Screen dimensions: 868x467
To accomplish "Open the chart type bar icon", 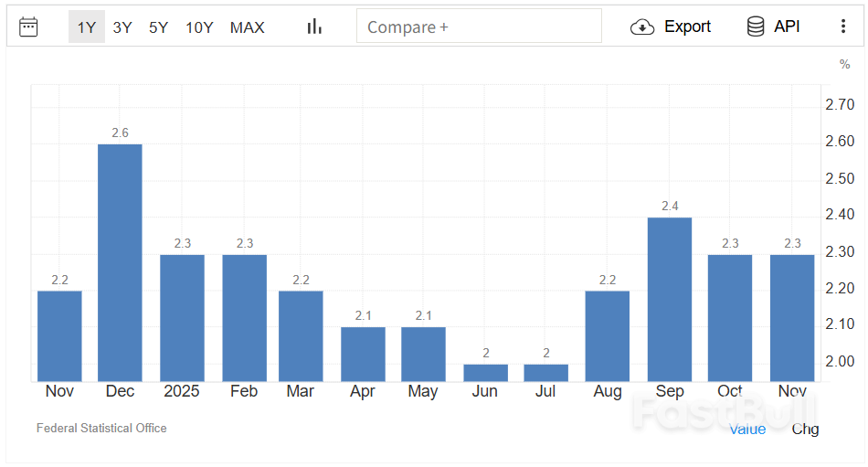I will (x=314, y=26).
